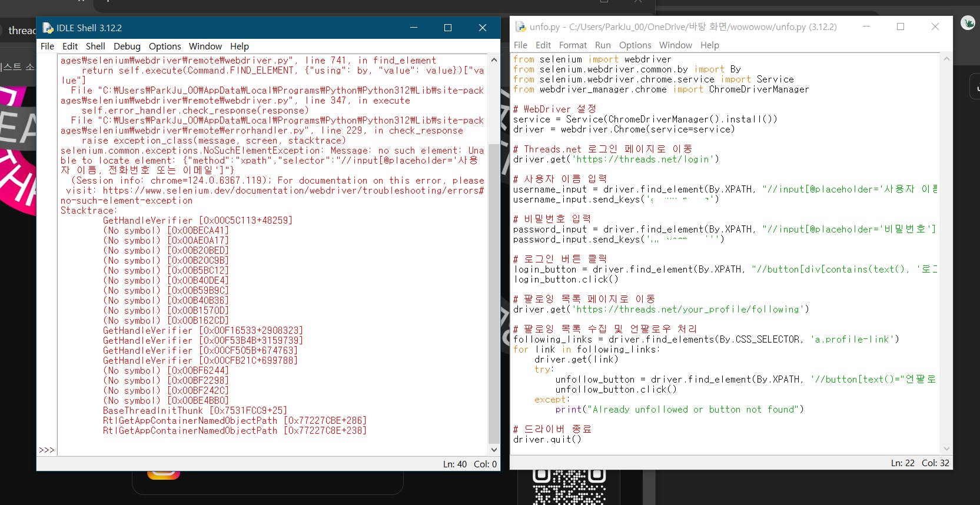Maximize the unfo.py editor window
The width and height of the screenshot is (980, 505).
[x=901, y=26]
